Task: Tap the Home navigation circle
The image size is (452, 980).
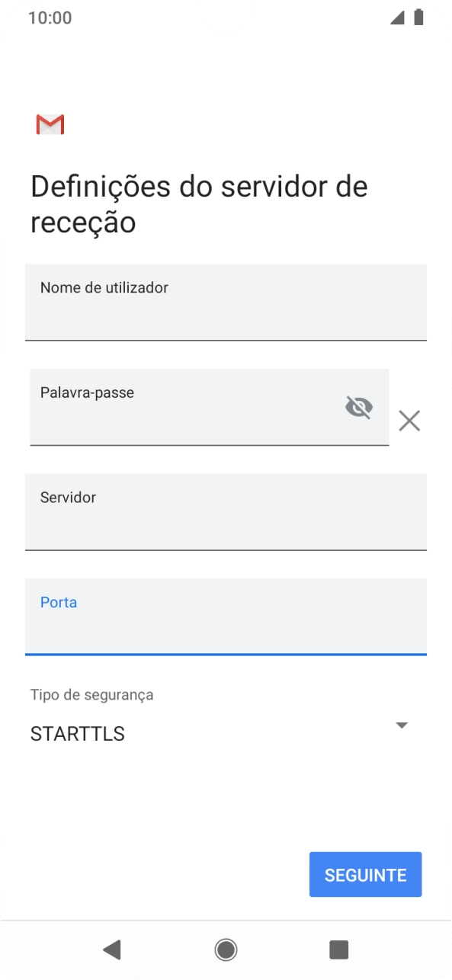Action: [226, 950]
